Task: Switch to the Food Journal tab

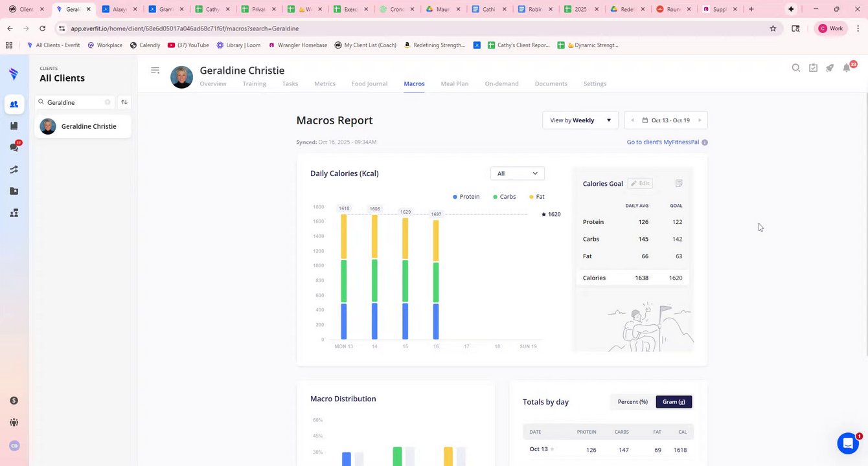Action: pos(369,83)
